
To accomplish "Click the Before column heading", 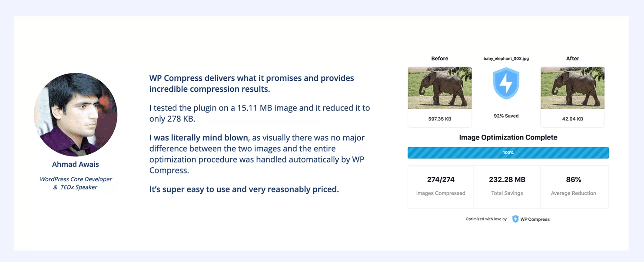I will (440, 58).
